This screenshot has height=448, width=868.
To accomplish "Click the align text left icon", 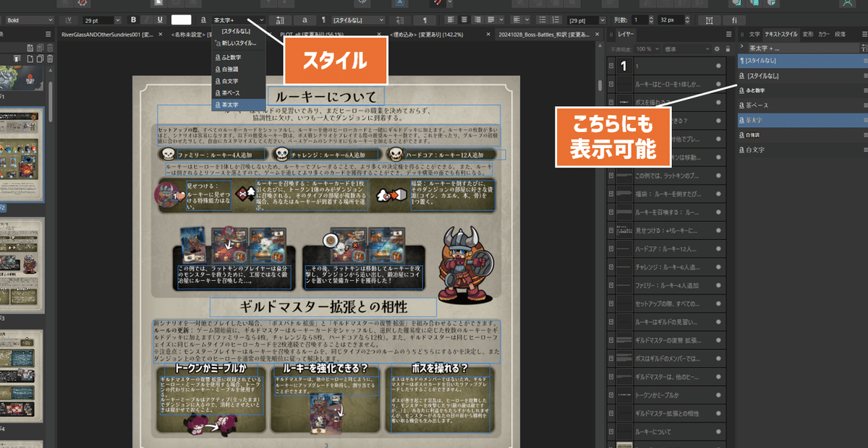I will tap(451, 20).
